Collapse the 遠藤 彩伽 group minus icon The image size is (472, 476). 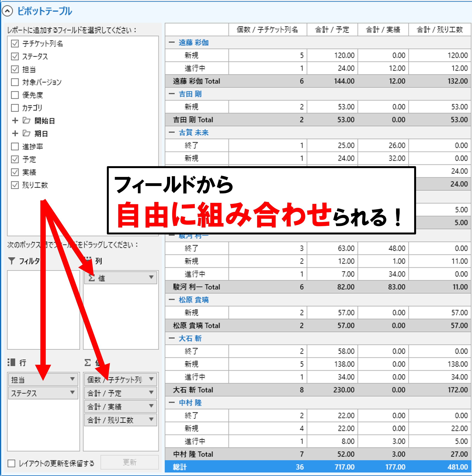click(x=172, y=42)
